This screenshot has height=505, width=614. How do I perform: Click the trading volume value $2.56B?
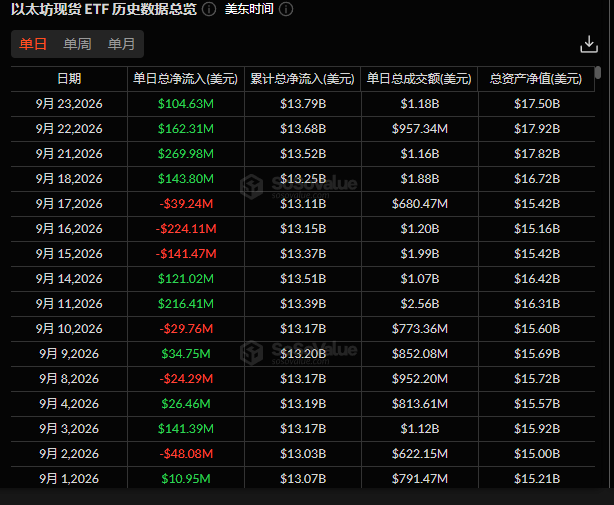tap(419, 304)
